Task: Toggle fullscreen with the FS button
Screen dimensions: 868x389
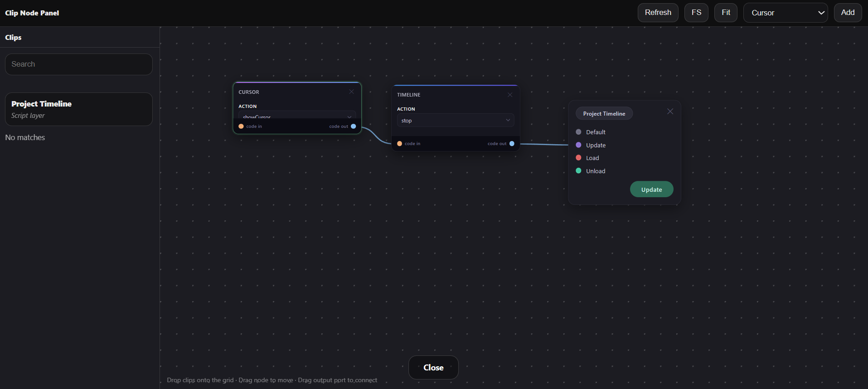Action: click(x=696, y=13)
